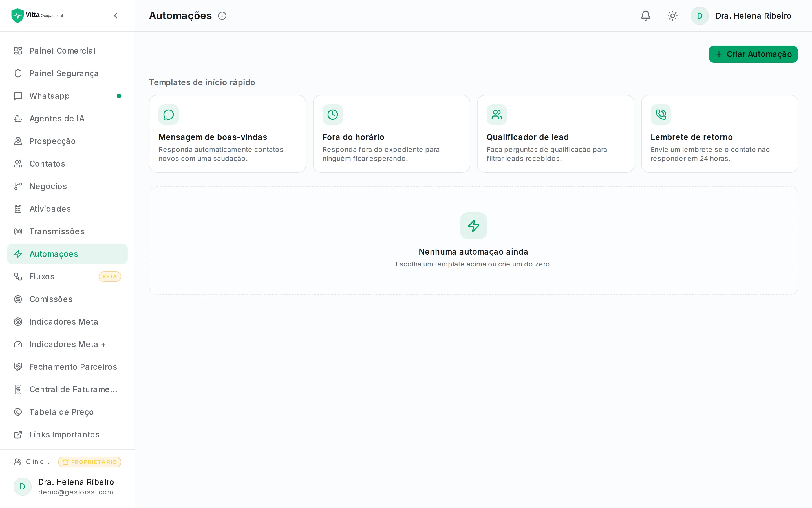Click the Negócios branch icon
The image size is (812, 508).
(18, 186)
